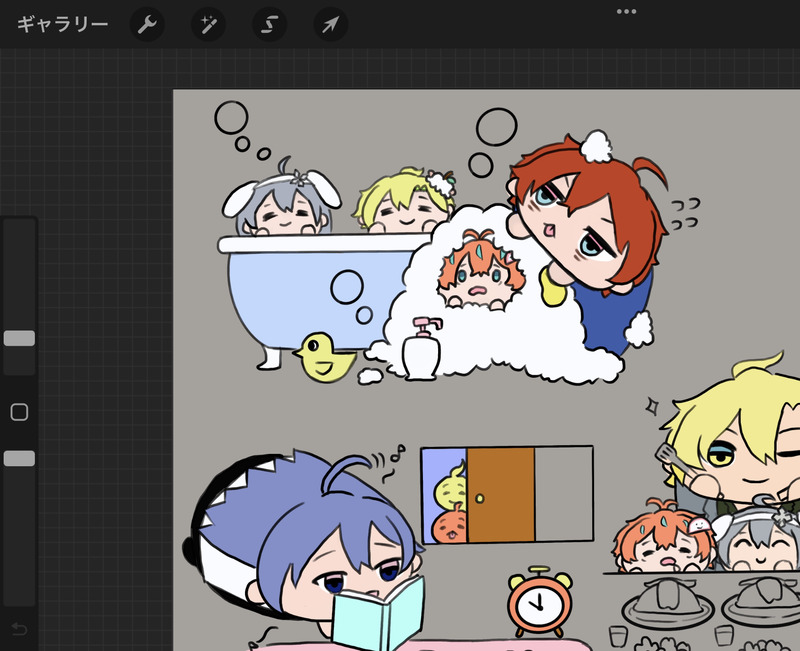Open the Actions wrench menu
Screen dimensions: 800x651
pos(147,24)
